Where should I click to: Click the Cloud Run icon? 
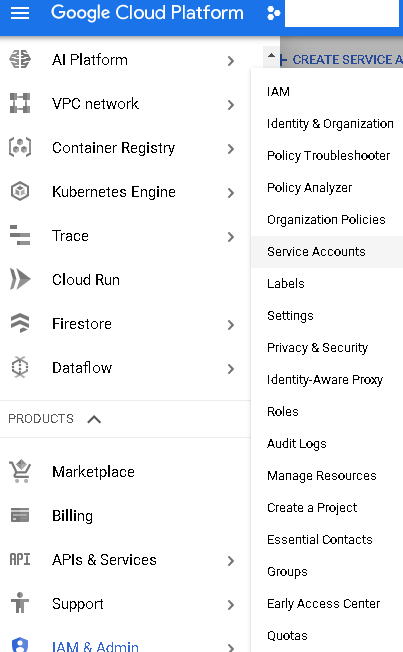coord(20,279)
